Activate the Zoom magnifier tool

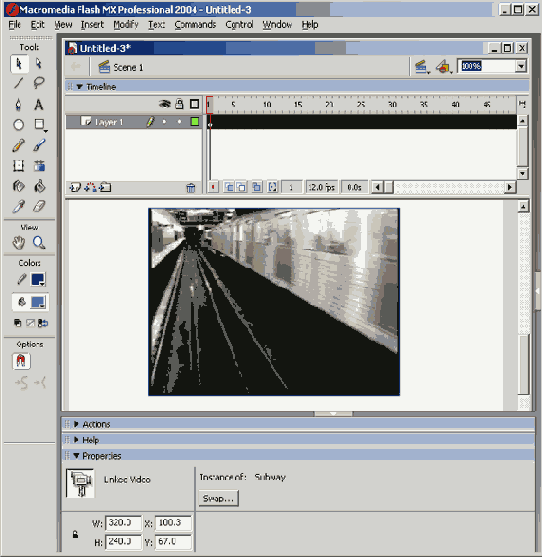[x=39, y=243]
